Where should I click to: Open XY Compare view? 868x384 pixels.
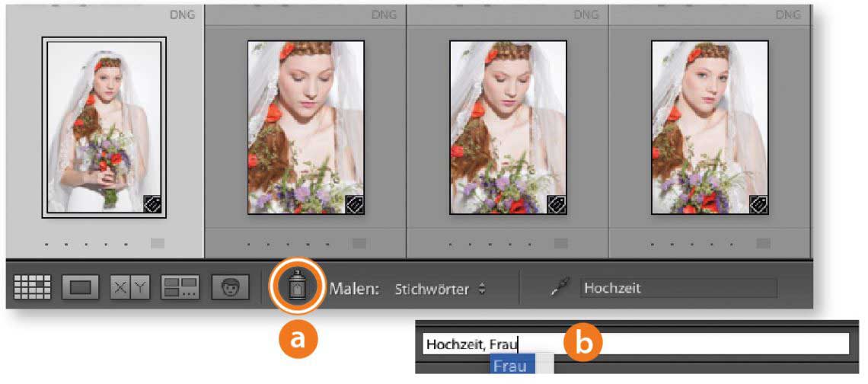(x=130, y=287)
